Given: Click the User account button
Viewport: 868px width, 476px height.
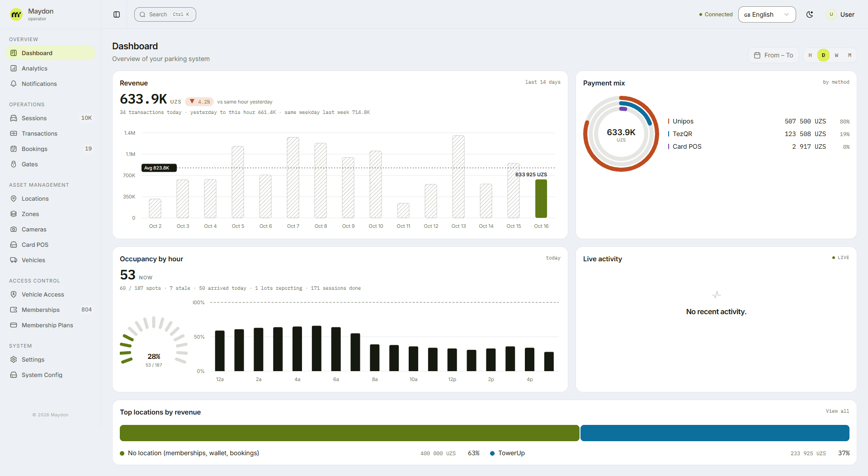Looking at the screenshot, I should click(x=840, y=14).
